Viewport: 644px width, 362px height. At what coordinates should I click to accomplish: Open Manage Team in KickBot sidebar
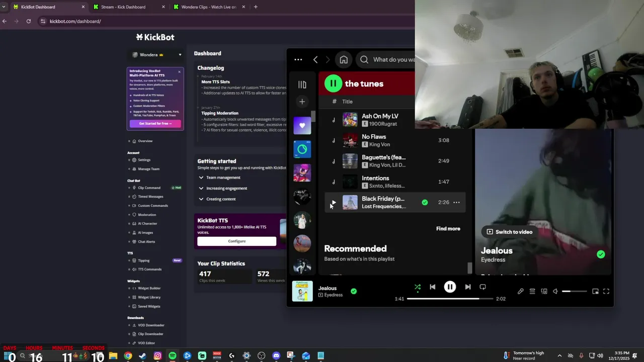(148, 169)
